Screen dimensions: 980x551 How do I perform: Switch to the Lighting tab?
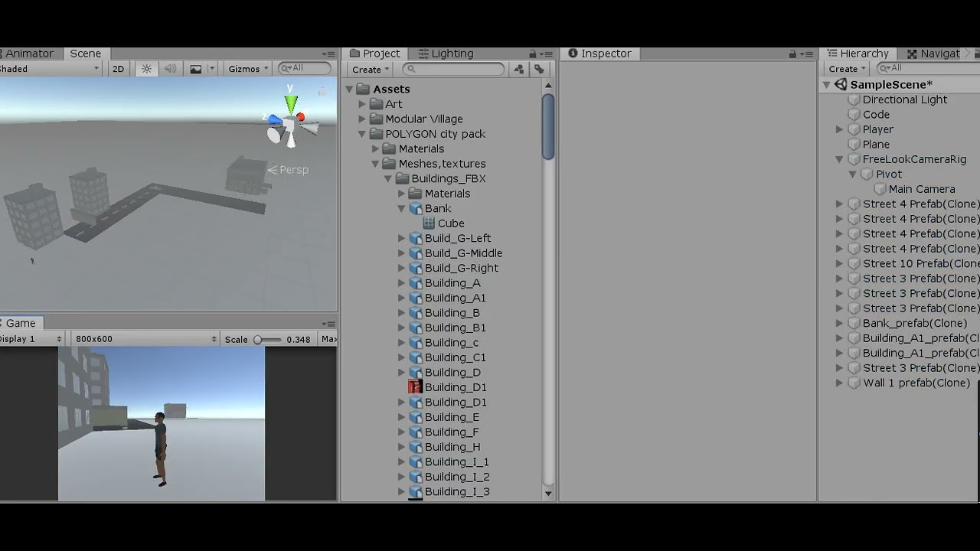click(x=446, y=54)
